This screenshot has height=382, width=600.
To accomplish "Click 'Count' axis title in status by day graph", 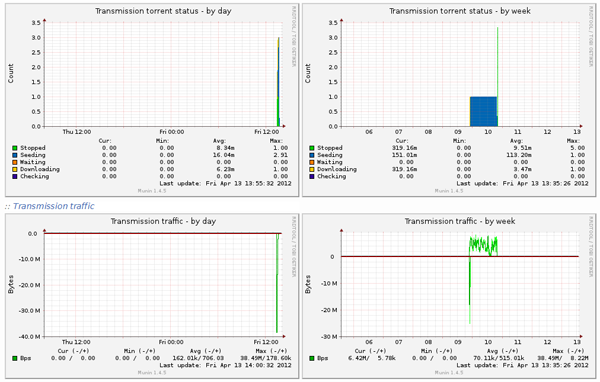I will pyautogui.click(x=11, y=73).
